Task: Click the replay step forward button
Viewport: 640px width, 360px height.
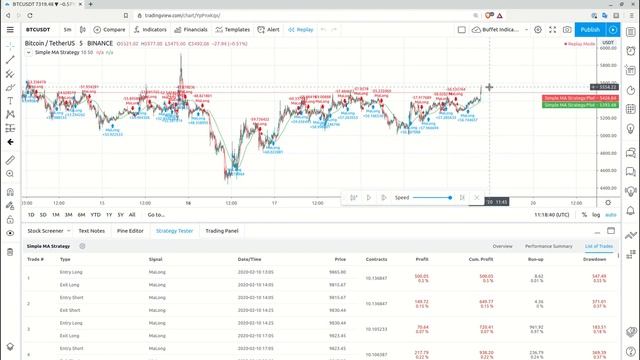Action: click(x=384, y=198)
